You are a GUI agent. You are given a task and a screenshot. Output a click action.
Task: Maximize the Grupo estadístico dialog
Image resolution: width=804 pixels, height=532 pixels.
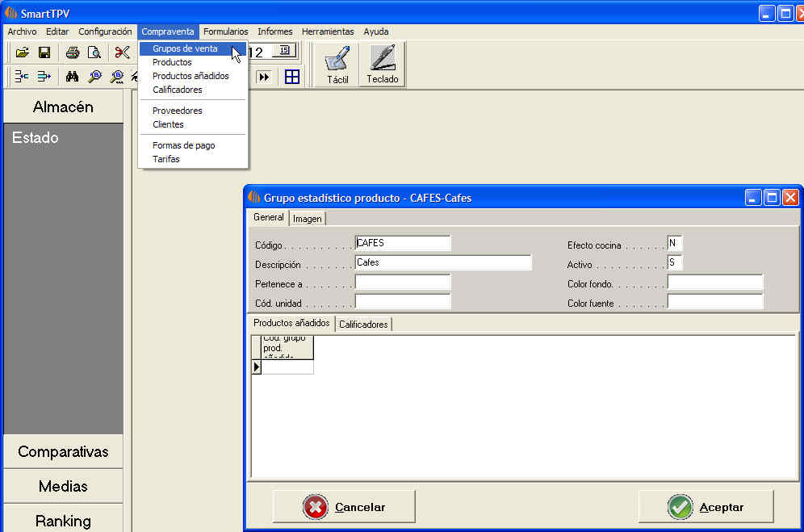click(772, 198)
